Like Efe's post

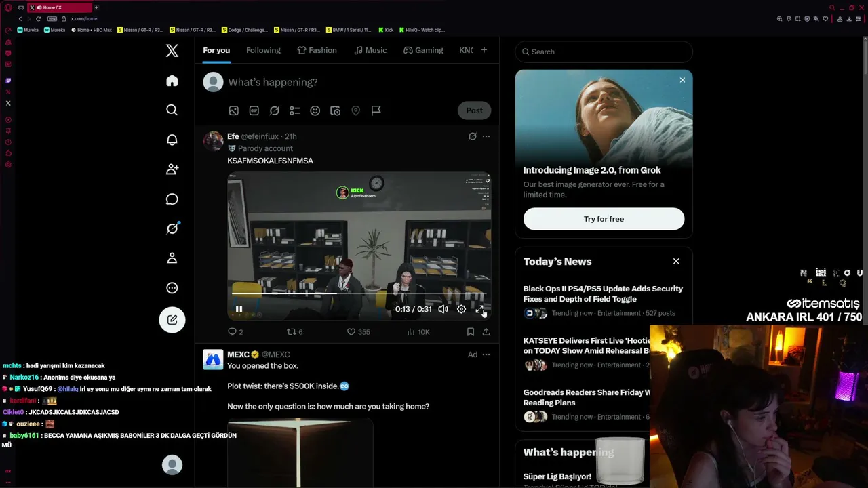coord(358,332)
